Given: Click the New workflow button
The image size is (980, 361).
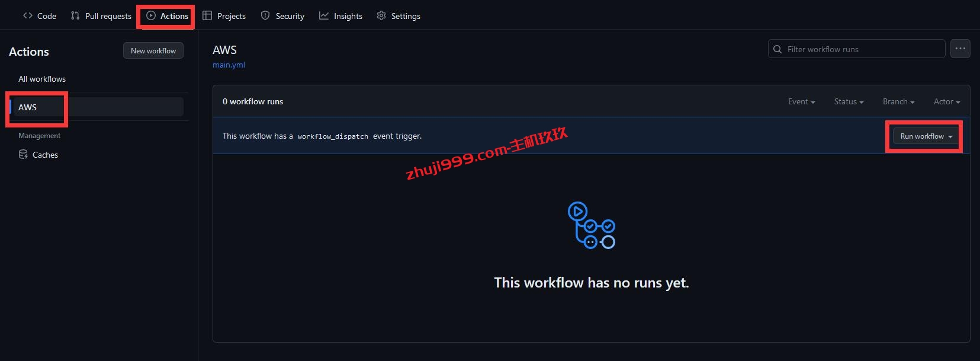Looking at the screenshot, I should [153, 51].
